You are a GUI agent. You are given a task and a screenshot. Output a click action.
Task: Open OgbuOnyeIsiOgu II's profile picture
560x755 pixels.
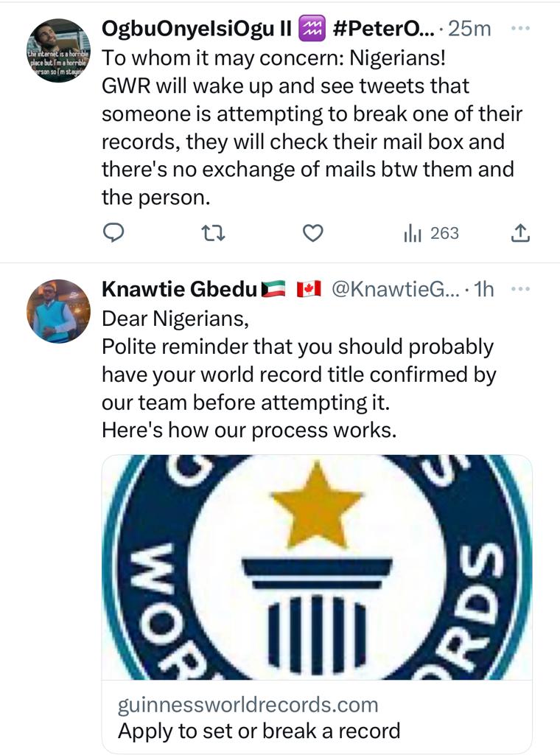[x=59, y=50]
